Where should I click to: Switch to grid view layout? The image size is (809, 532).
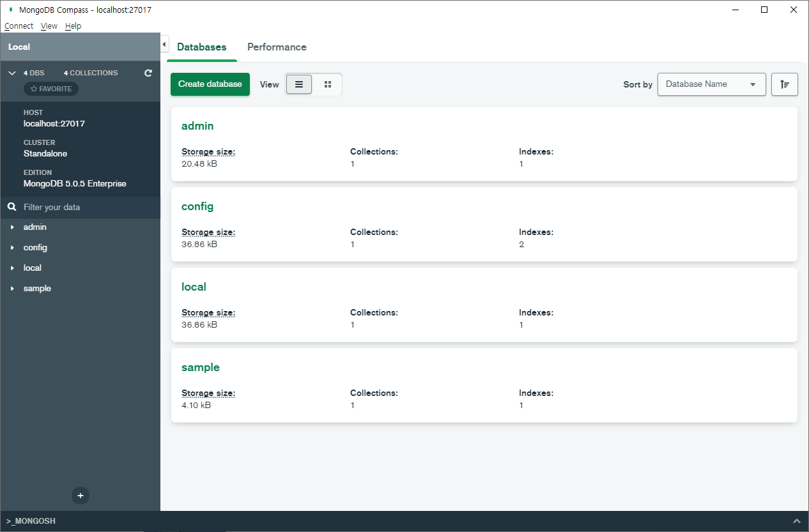[328, 84]
